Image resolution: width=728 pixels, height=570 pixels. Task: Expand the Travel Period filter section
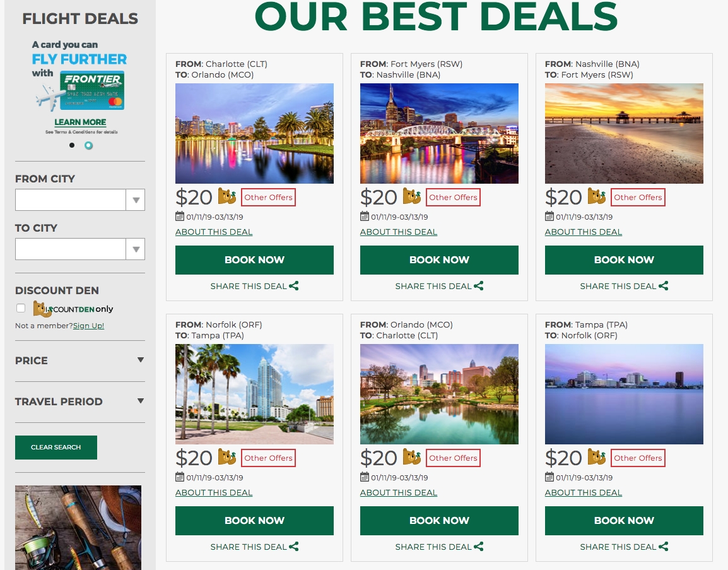pyautogui.click(x=80, y=401)
